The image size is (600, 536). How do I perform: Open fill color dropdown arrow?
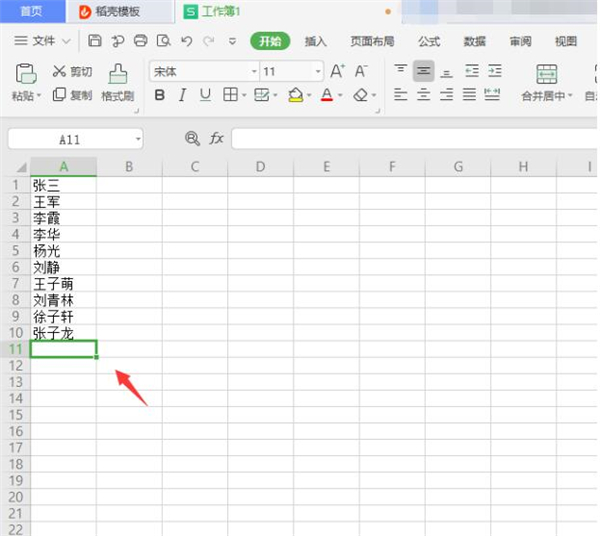click(x=309, y=95)
